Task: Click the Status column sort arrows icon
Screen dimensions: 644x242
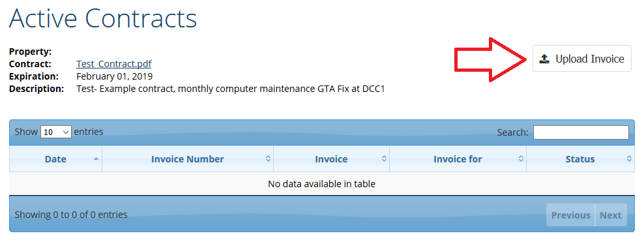Action: click(x=629, y=159)
